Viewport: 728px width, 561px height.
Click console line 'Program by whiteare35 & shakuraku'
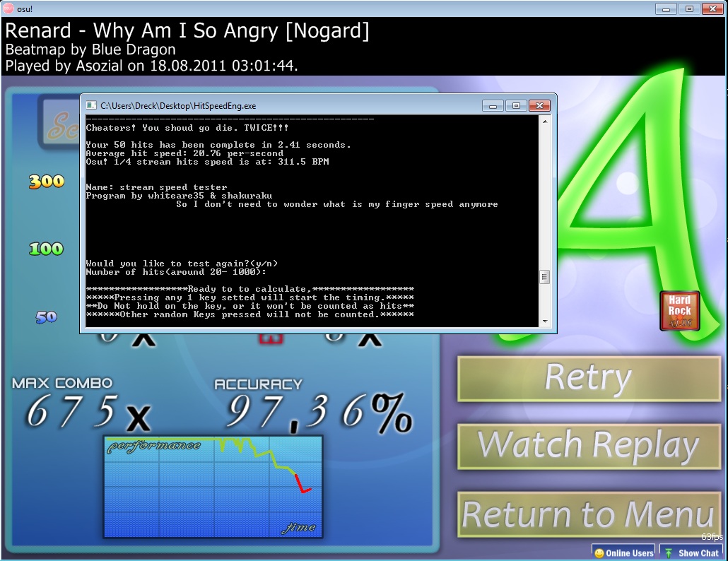(x=179, y=196)
